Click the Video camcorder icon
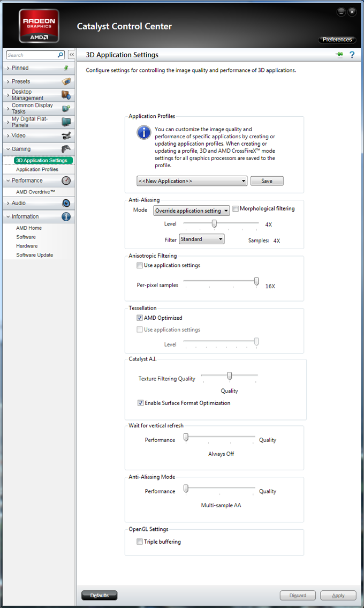Screen dimensions: 364x608 [x=66, y=136]
